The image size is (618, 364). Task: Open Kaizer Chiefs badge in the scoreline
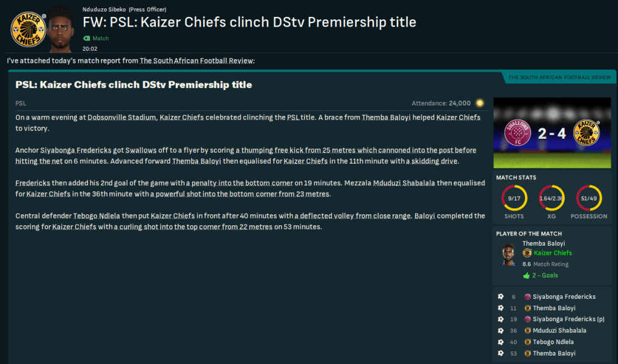[x=585, y=133]
